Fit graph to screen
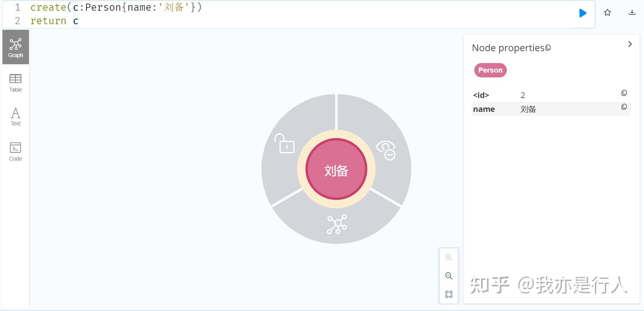The image size is (644, 311). click(448, 294)
